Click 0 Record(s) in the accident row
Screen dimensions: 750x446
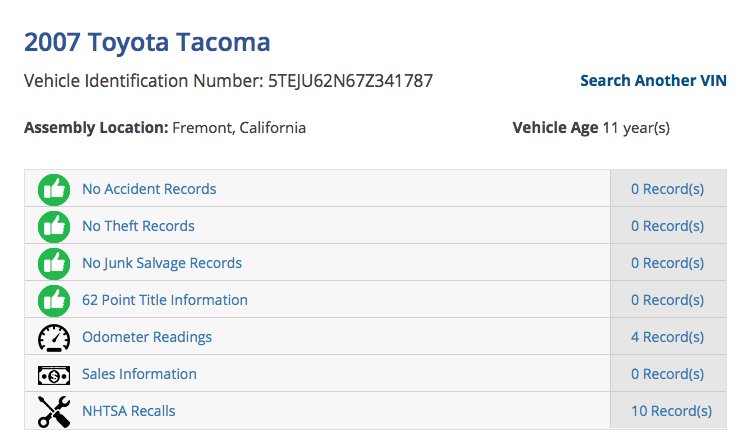point(667,189)
